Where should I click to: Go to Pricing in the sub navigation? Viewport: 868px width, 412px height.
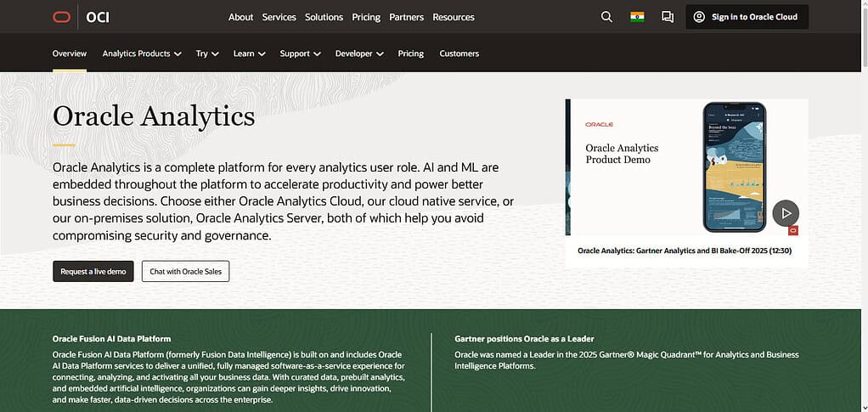411,54
